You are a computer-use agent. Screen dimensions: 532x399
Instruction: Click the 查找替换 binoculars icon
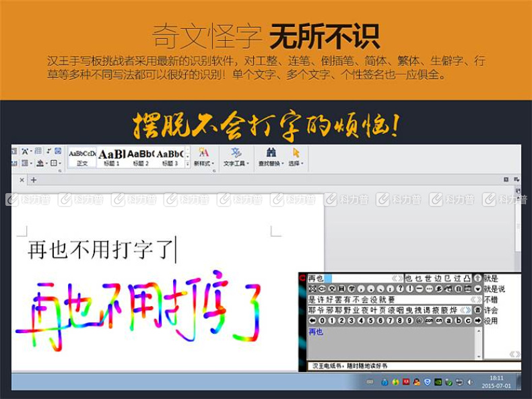pos(271,152)
